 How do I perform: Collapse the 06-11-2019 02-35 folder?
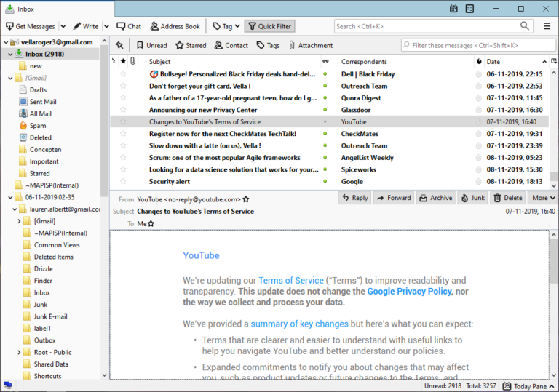click(10, 197)
